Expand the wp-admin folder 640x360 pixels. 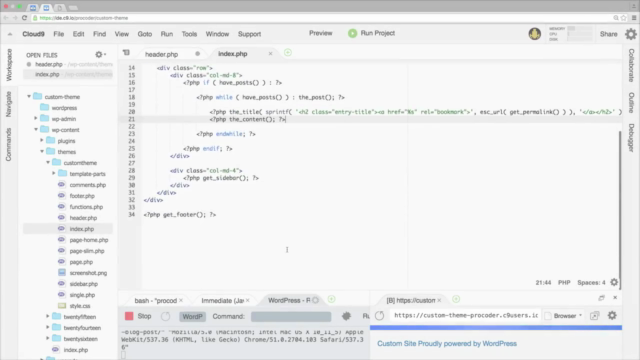[x=36, y=119]
